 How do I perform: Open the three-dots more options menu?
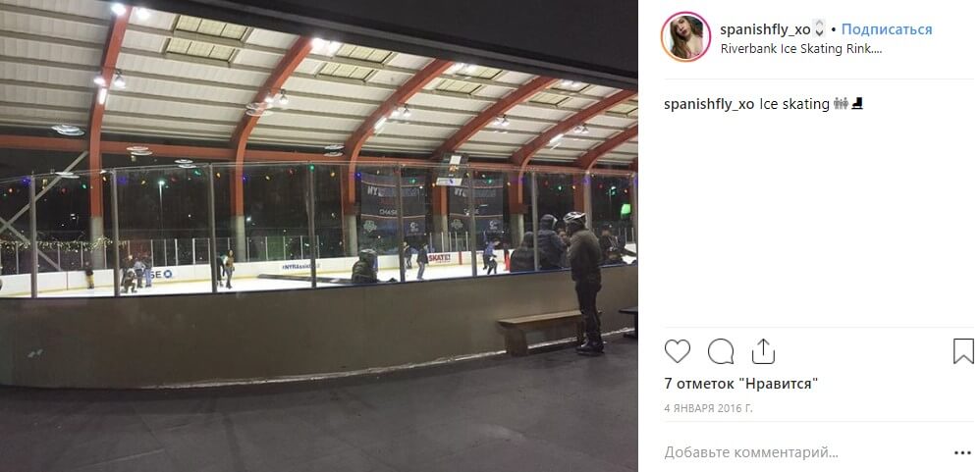click(962, 452)
